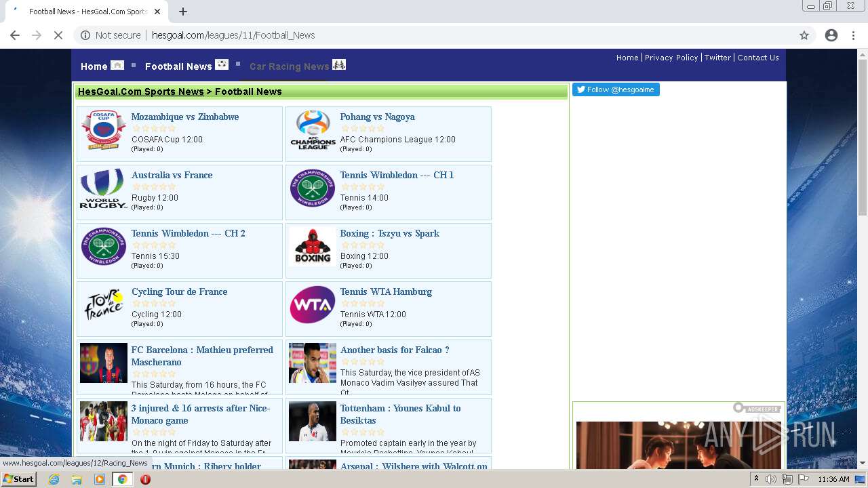Open the AFC Champions League logo

[313, 130]
